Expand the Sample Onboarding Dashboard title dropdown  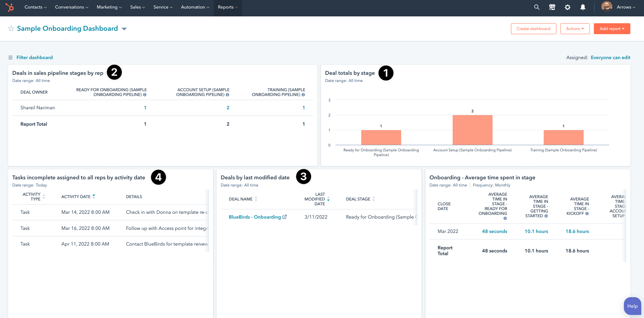click(124, 29)
